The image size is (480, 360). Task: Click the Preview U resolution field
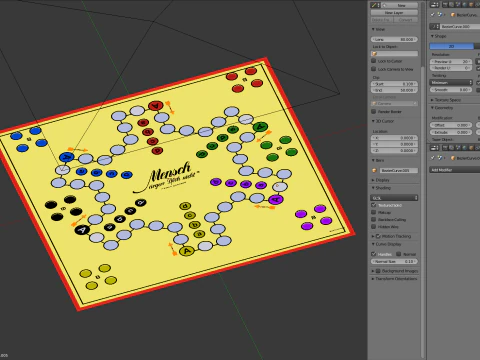click(451, 61)
